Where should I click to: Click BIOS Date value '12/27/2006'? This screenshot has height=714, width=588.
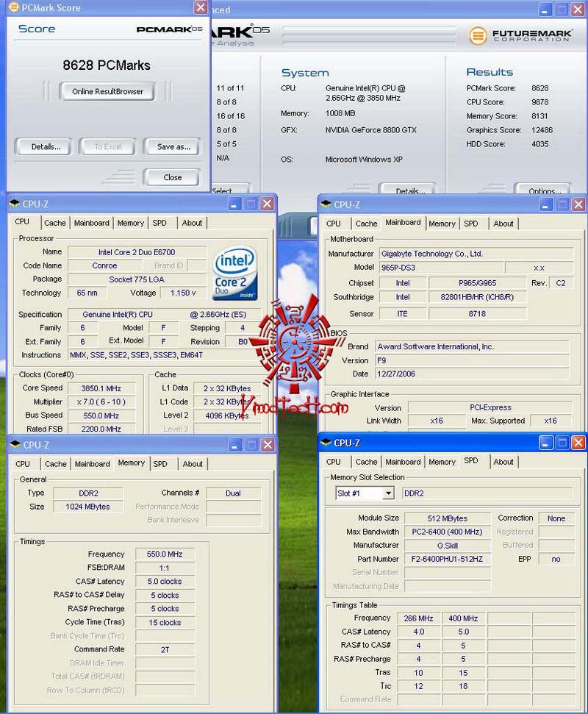point(472,374)
